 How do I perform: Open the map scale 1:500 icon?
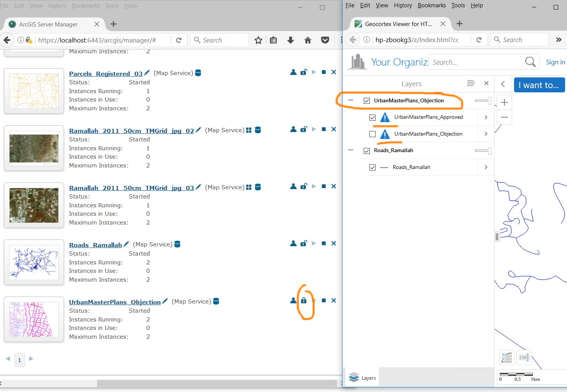click(x=524, y=358)
